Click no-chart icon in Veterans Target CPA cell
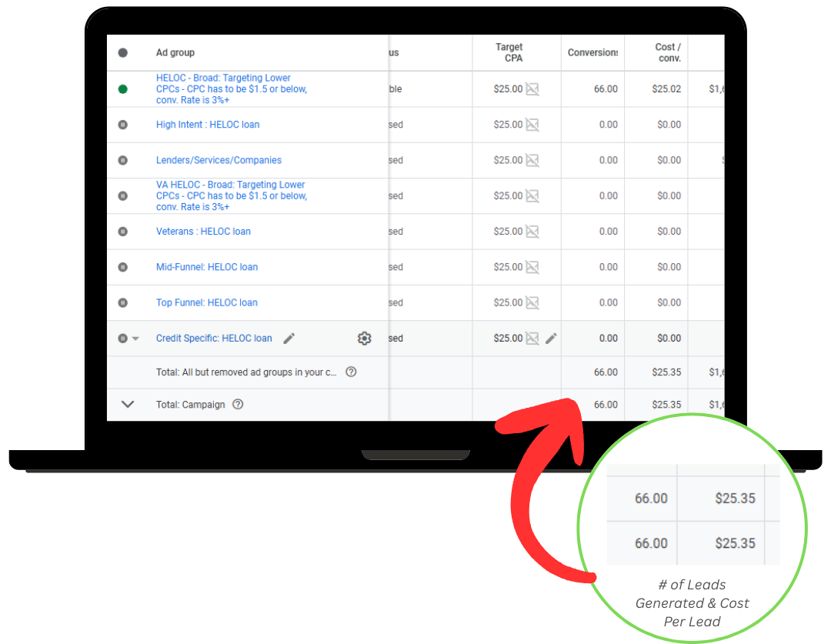The width and height of the screenshot is (831, 644). [x=532, y=232]
